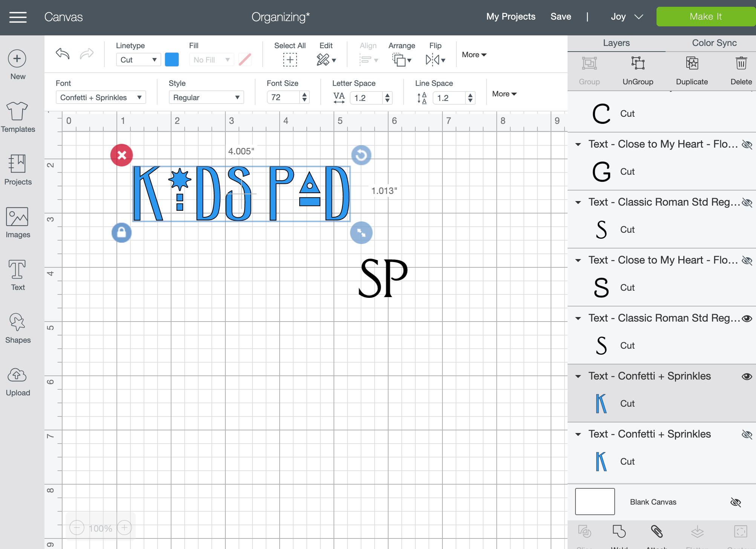Open the hamburger main menu
The image size is (756, 549).
(18, 17)
